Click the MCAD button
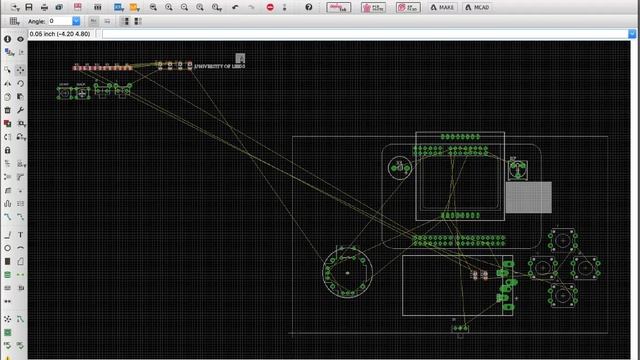640x360 pixels. tap(477, 7)
